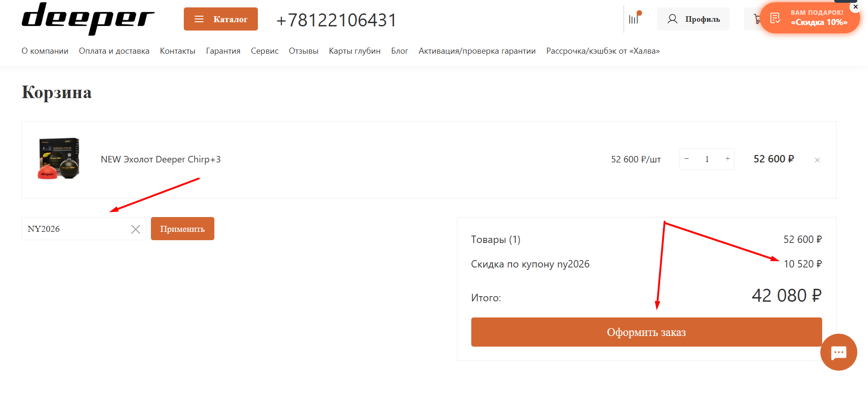Open the NEW Эхолот Deeper Chirp+3 link
This screenshot has width=868, height=404.
point(161,160)
